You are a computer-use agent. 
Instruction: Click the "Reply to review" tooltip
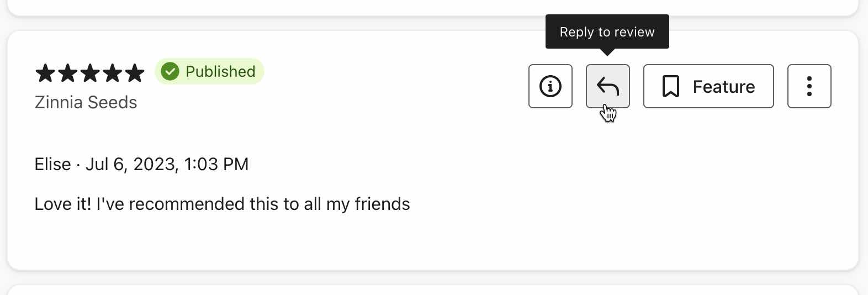(x=607, y=32)
